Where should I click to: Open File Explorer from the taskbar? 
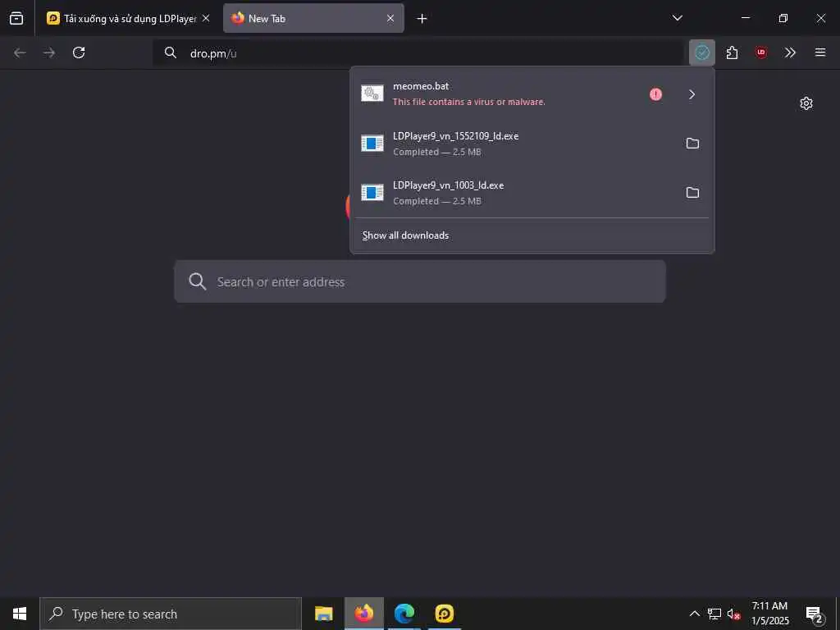pos(323,614)
